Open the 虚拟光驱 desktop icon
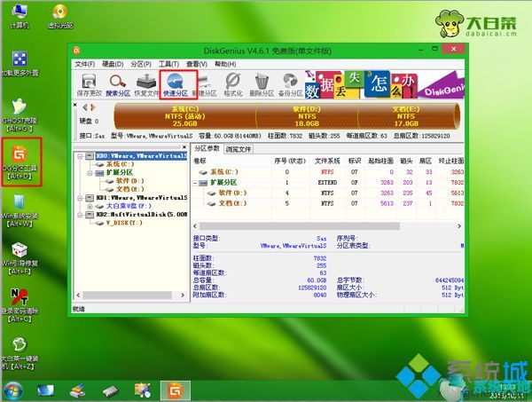This screenshot has width=532, height=402. [60, 16]
